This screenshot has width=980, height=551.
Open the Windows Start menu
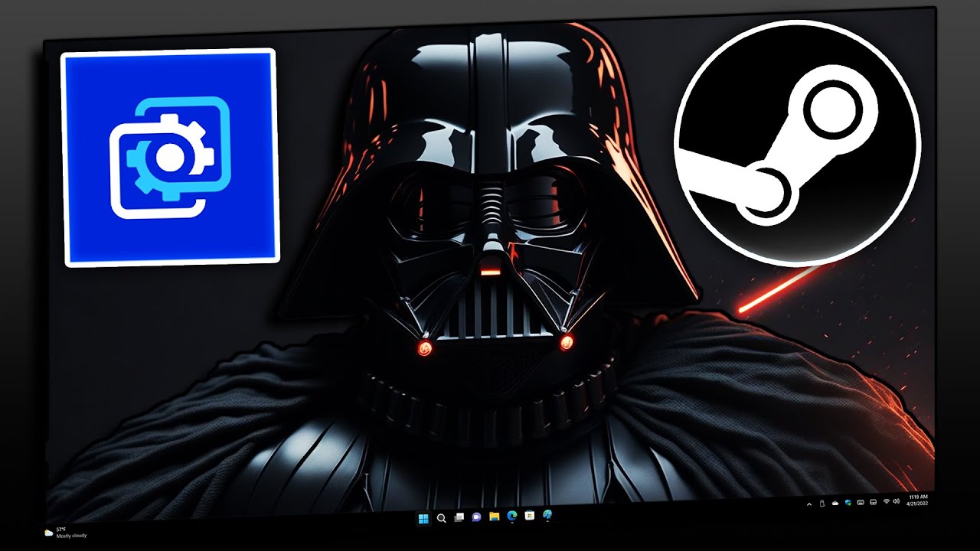pos(423,517)
